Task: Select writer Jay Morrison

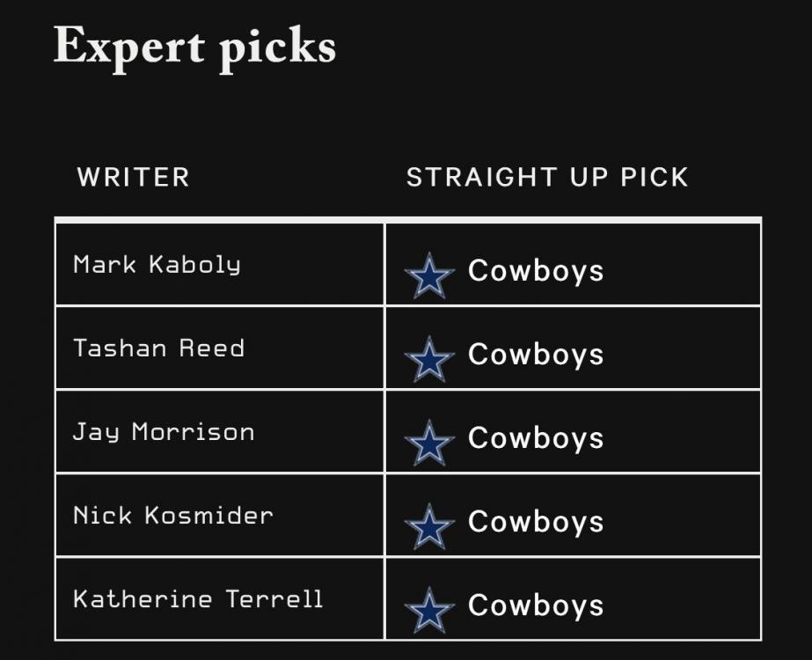Action: 164,431
